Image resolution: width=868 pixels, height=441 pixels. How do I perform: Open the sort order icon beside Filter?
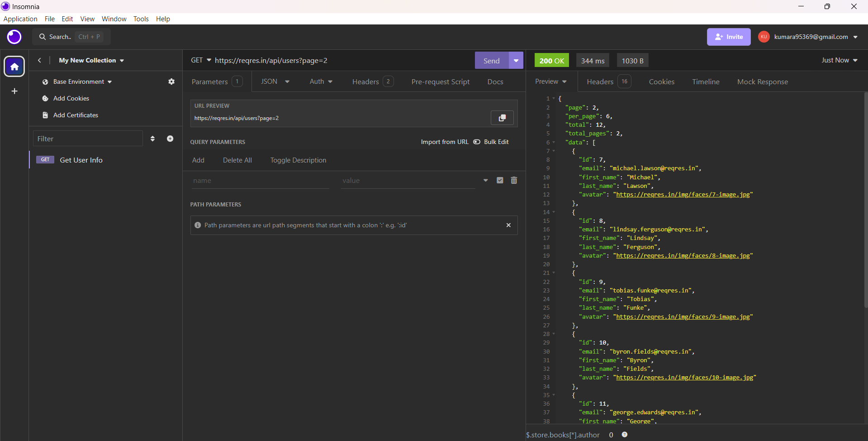point(152,139)
